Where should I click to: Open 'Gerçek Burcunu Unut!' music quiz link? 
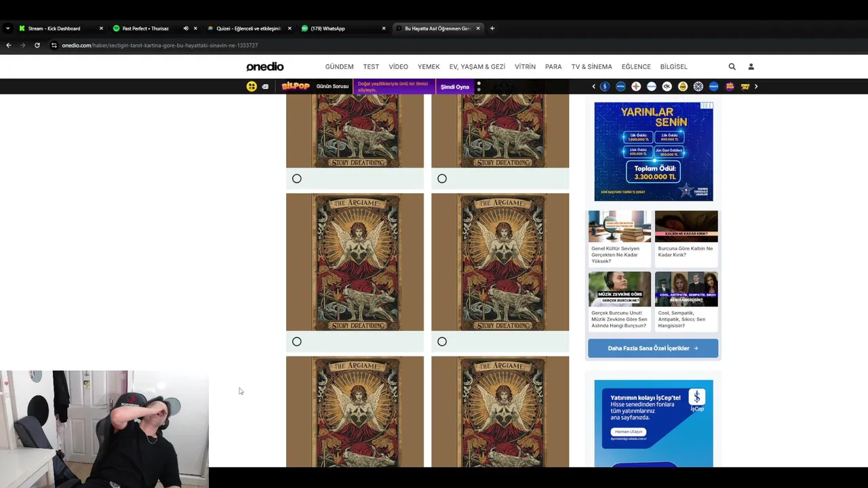[619, 319]
